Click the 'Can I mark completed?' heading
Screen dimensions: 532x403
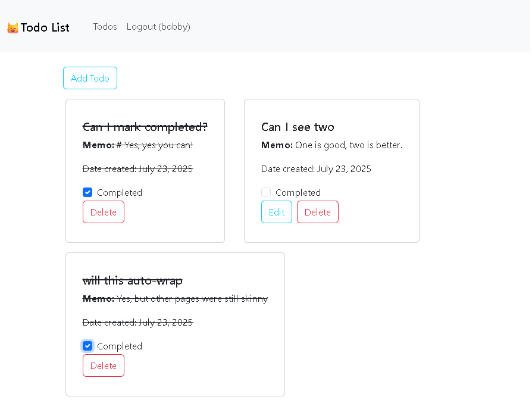[x=145, y=127]
